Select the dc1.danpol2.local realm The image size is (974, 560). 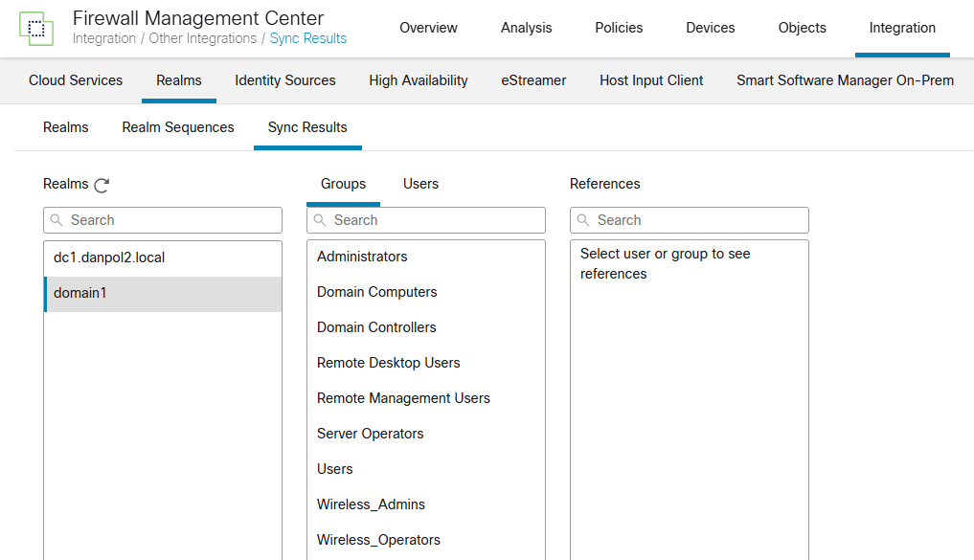click(163, 258)
